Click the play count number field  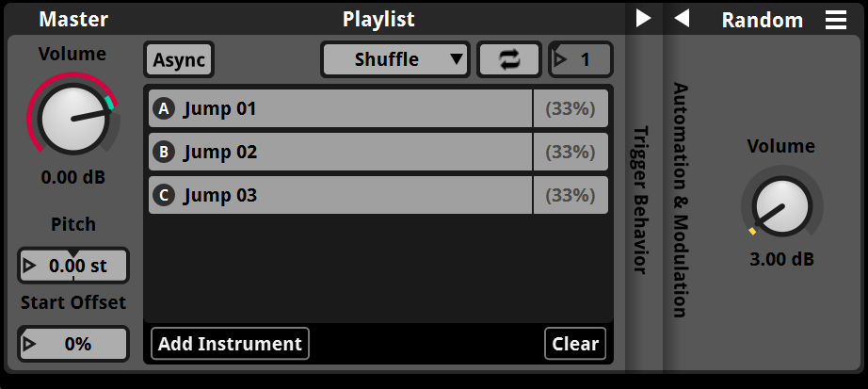586,59
